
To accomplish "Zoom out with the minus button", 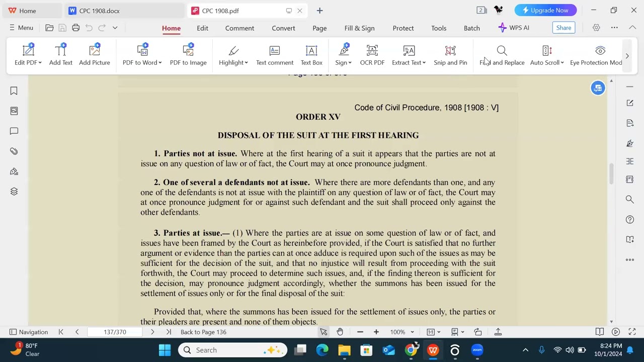I will [360, 332].
